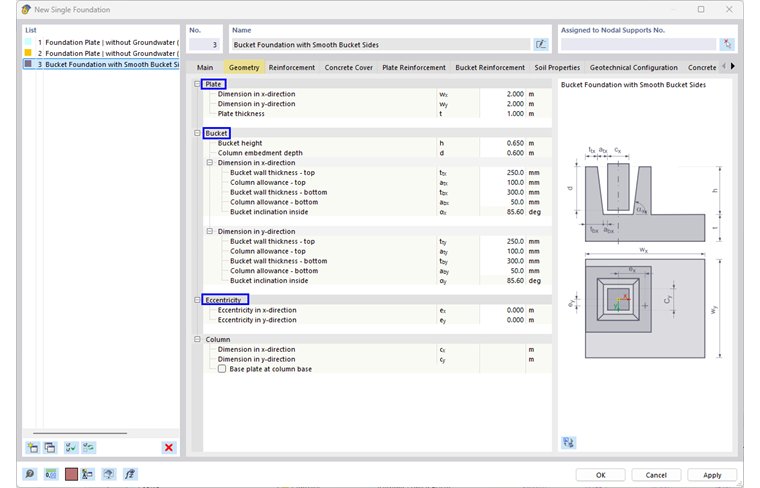This screenshot has width=760, height=488.
Task: Collapse the Bucket section
Action: click(x=197, y=133)
